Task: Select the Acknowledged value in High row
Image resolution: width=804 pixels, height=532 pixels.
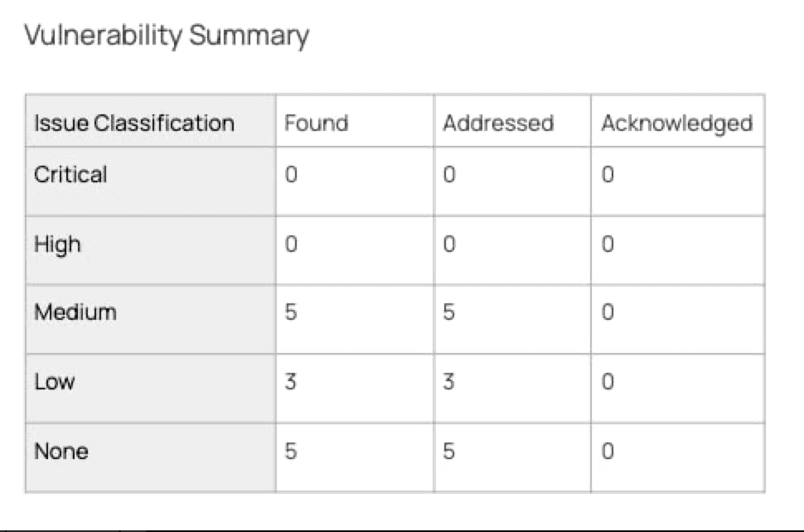Action: tap(608, 245)
